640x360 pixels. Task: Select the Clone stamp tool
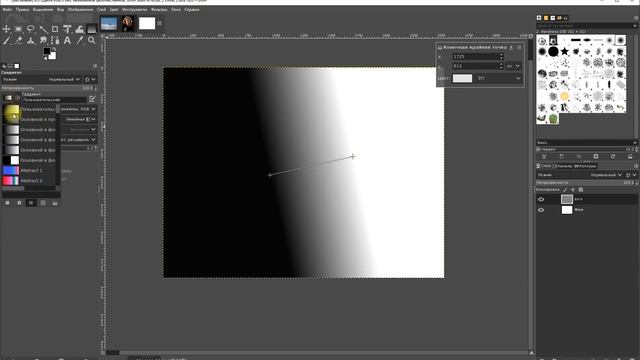[31, 40]
